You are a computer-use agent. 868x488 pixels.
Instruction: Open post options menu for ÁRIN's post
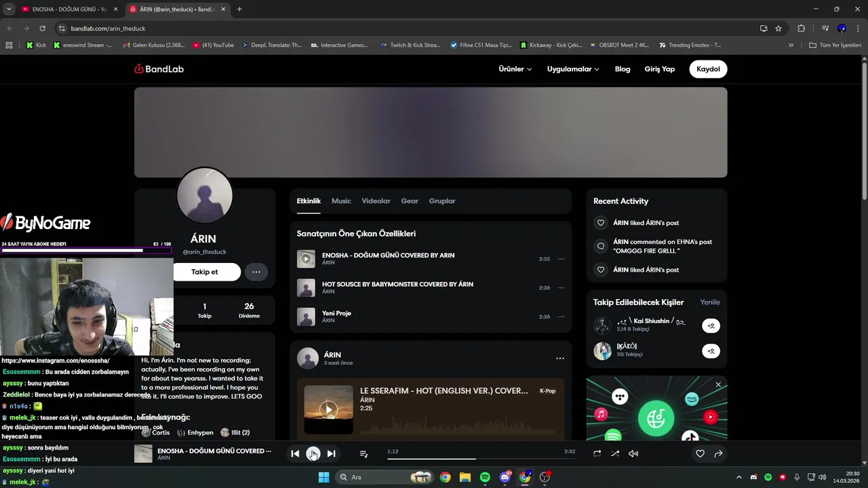pos(560,359)
